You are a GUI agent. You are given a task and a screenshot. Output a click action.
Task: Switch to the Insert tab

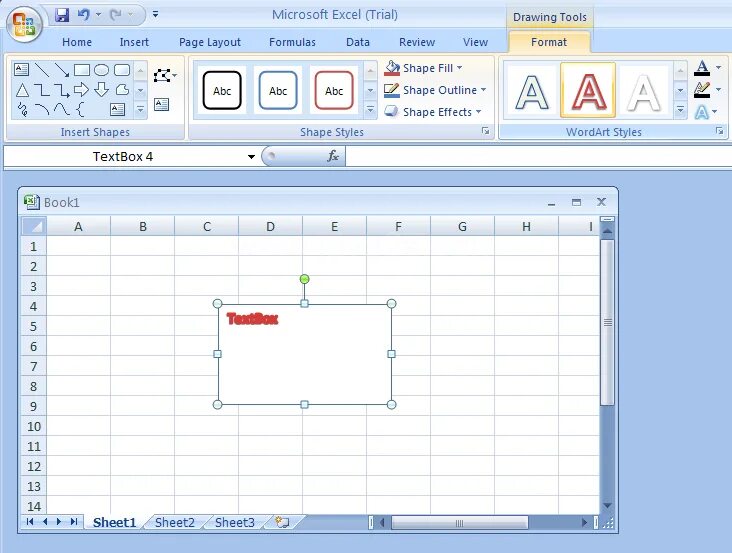pyautogui.click(x=134, y=42)
